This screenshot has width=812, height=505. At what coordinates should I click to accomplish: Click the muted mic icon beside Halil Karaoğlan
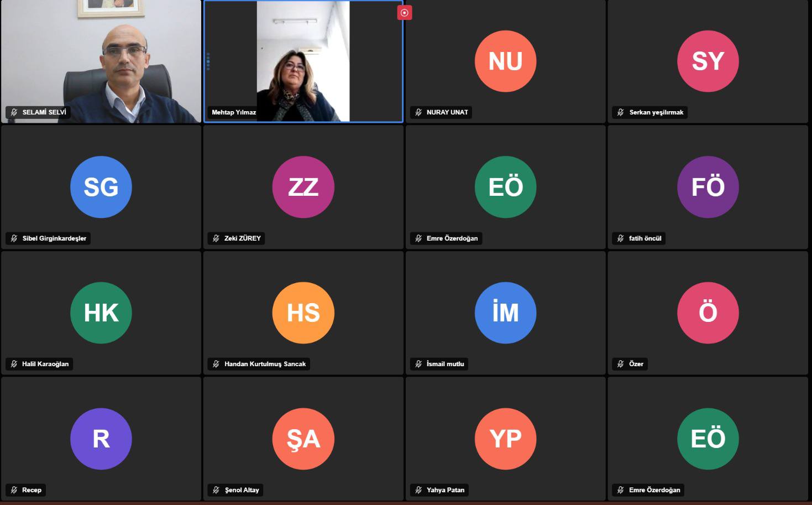pyautogui.click(x=14, y=364)
